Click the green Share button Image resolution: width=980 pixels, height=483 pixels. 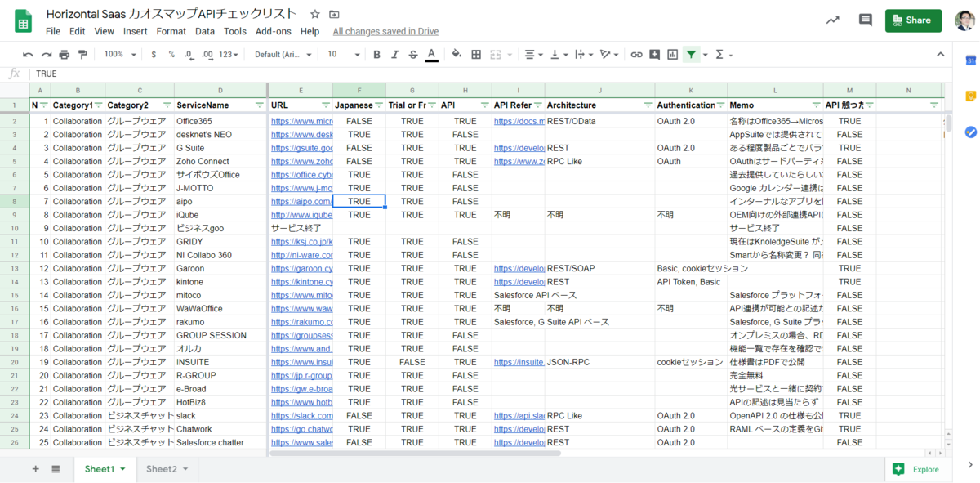(x=913, y=20)
